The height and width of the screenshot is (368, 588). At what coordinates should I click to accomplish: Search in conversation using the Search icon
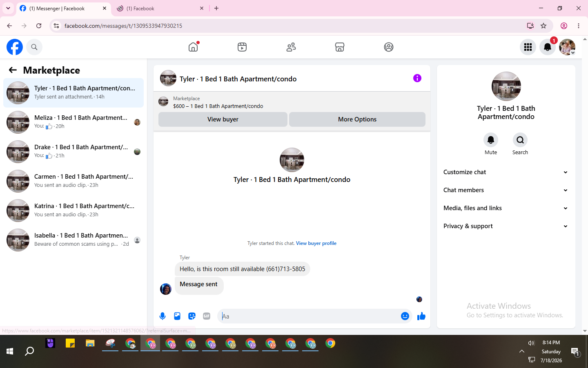click(520, 140)
